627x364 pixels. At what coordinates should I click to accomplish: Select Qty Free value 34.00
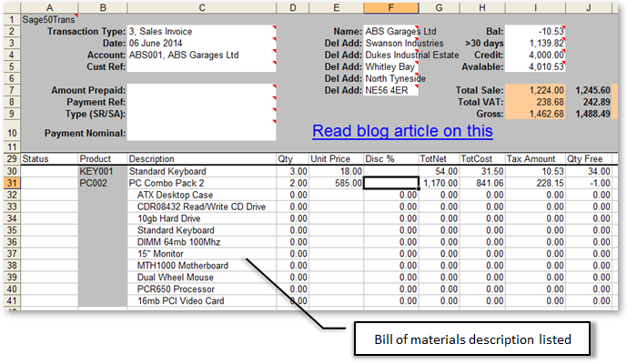coord(589,172)
